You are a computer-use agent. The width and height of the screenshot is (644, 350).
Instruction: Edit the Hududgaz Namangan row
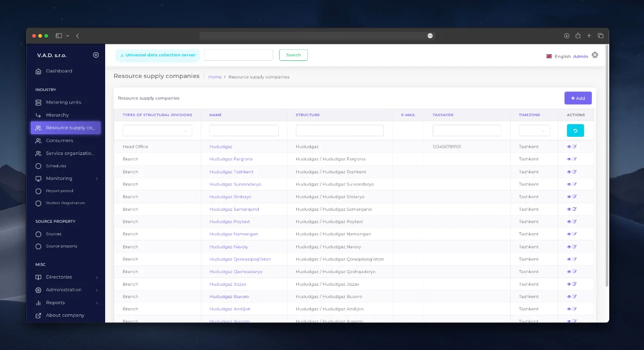[575, 234]
